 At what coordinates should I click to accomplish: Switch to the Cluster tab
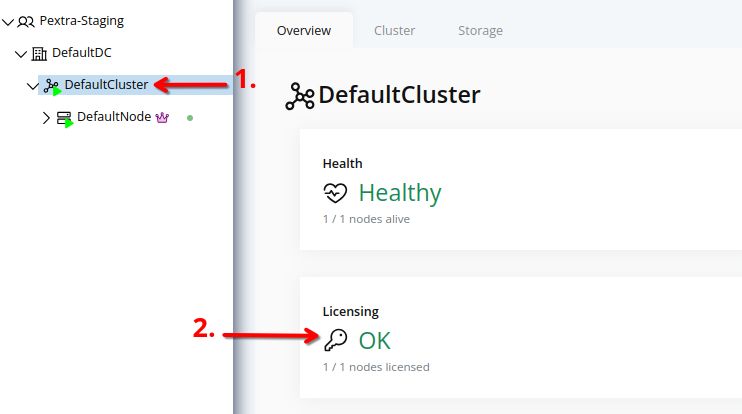click(x=394, y=31)
